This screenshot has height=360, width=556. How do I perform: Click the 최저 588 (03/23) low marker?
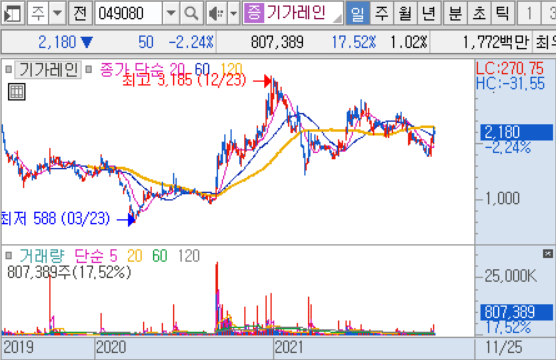[56, 218]
